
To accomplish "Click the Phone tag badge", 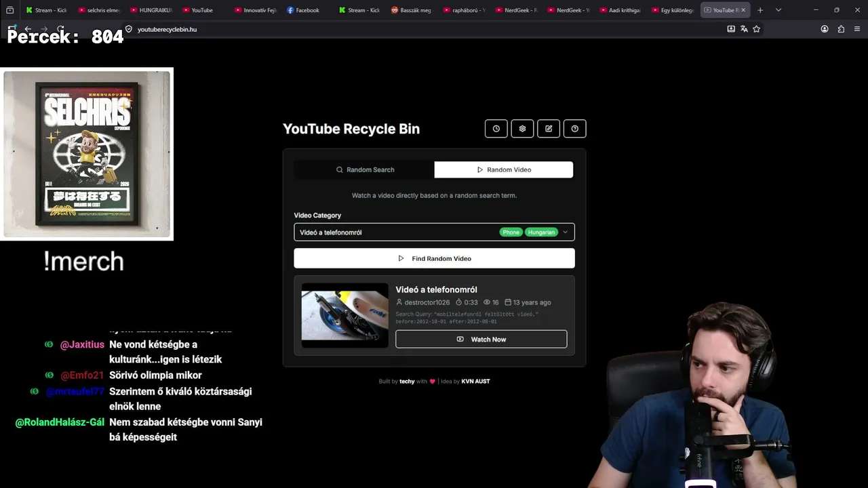I will (511, 232).
